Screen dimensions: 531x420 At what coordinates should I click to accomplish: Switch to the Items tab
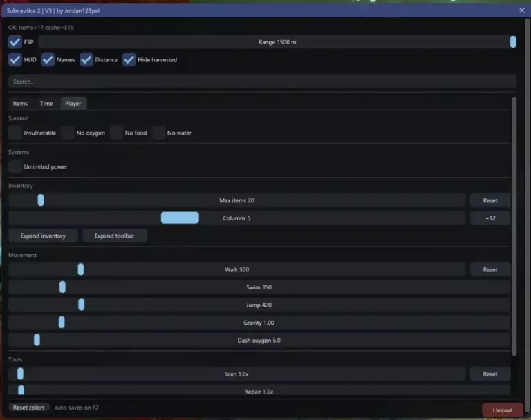pyautogui.click(x=20, y=103)
